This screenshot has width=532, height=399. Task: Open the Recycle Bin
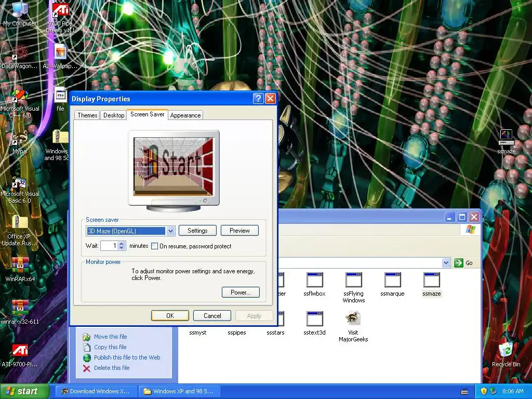coord(506,354)
